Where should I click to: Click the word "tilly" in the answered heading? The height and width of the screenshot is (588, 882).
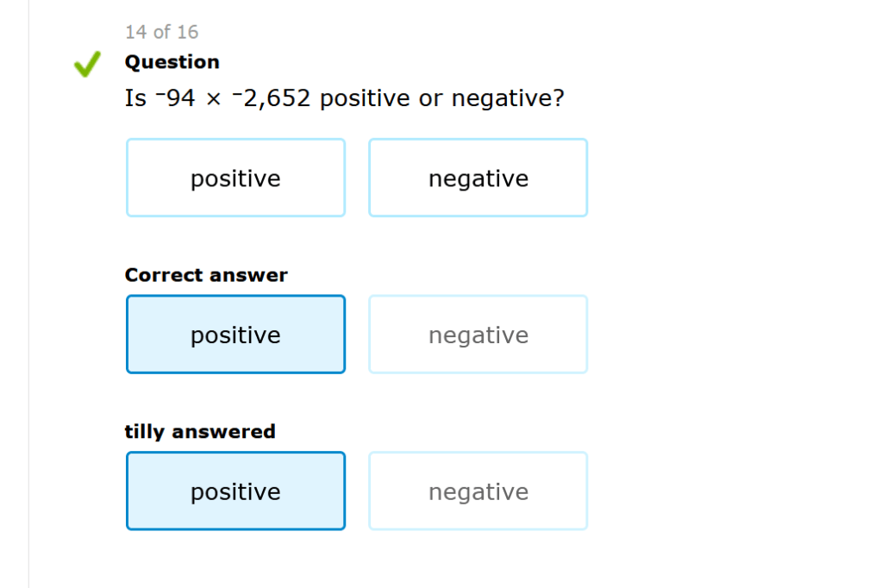[x=145, y=431]
